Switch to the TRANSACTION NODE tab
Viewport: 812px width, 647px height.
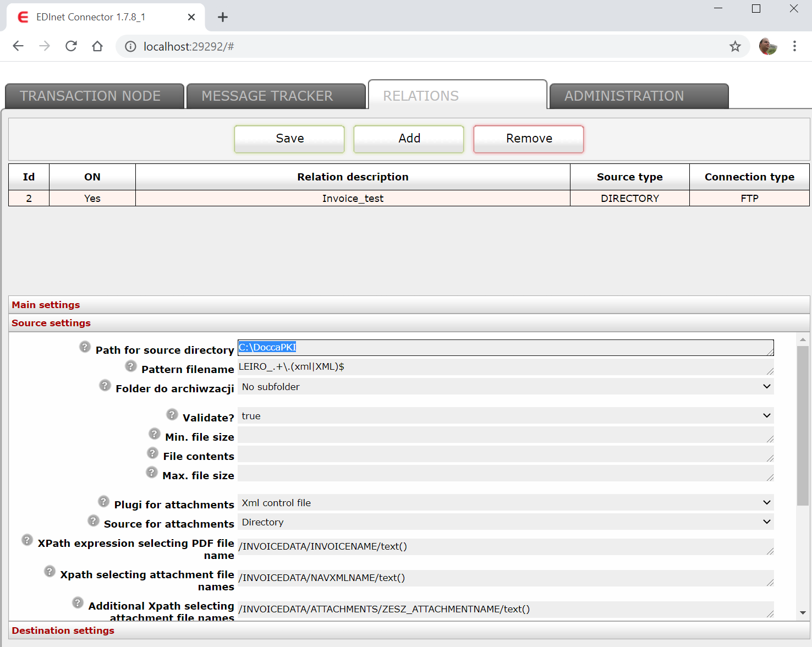pyautogui.click(x=95, y=96)
